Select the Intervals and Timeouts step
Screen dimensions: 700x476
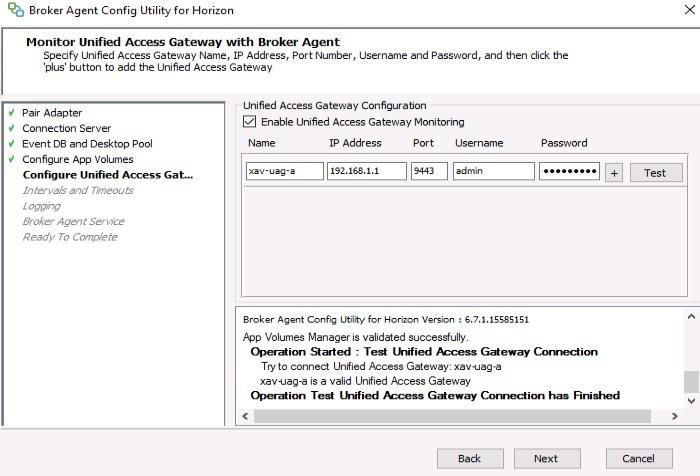tap(78, 190)
